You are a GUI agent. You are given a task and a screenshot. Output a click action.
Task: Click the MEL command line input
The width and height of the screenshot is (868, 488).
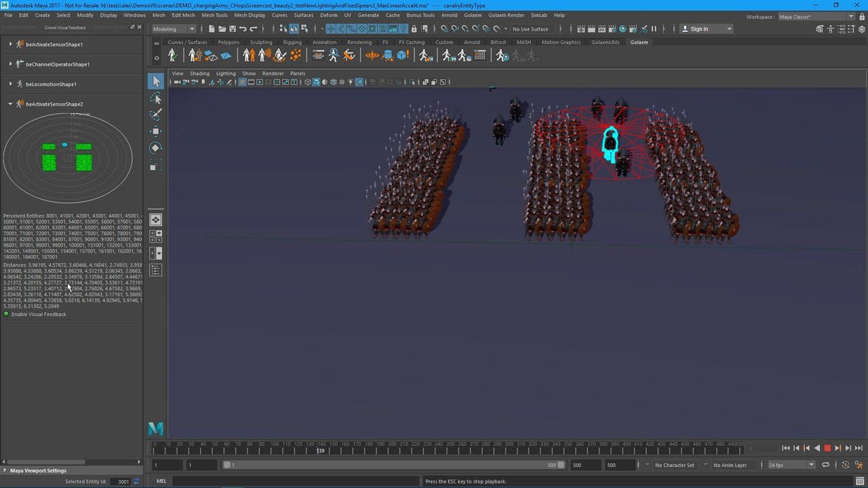pos(296,481)
